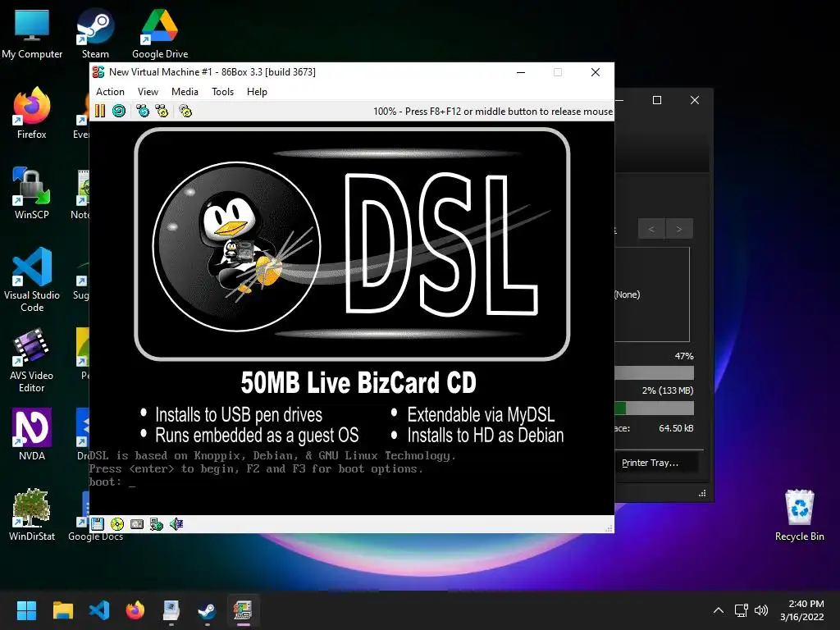Viewport: 840px width, 630px height.
Task: Click the network icon in the system tray
Action: (742, 610)
